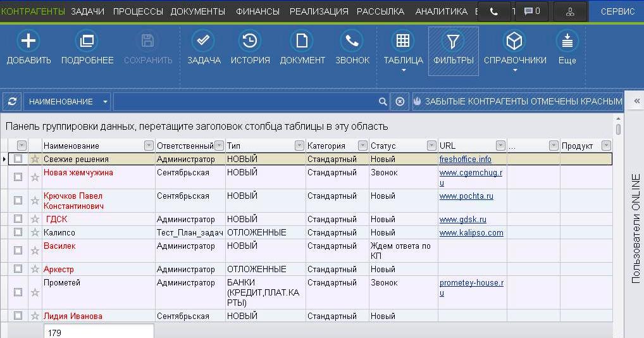Open the prometey-house.ru link
Viewport: 644px width, 338px height.
click(471, 287)
